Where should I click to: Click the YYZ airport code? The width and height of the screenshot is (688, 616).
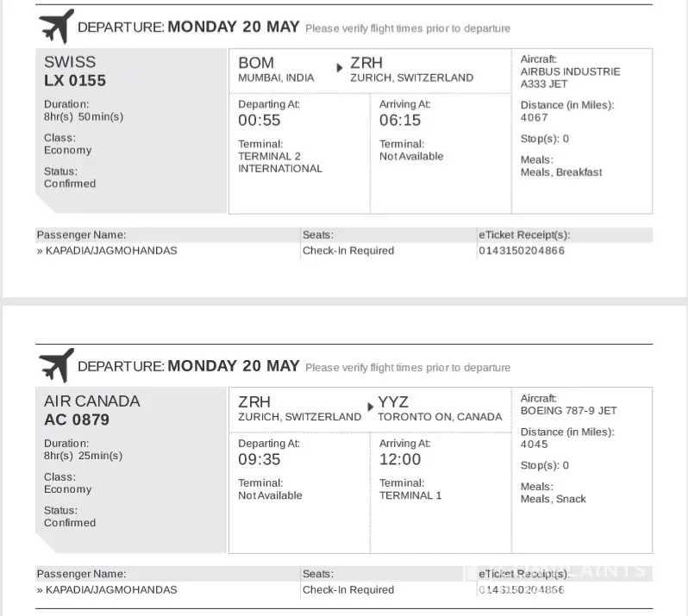click(393, 402)
